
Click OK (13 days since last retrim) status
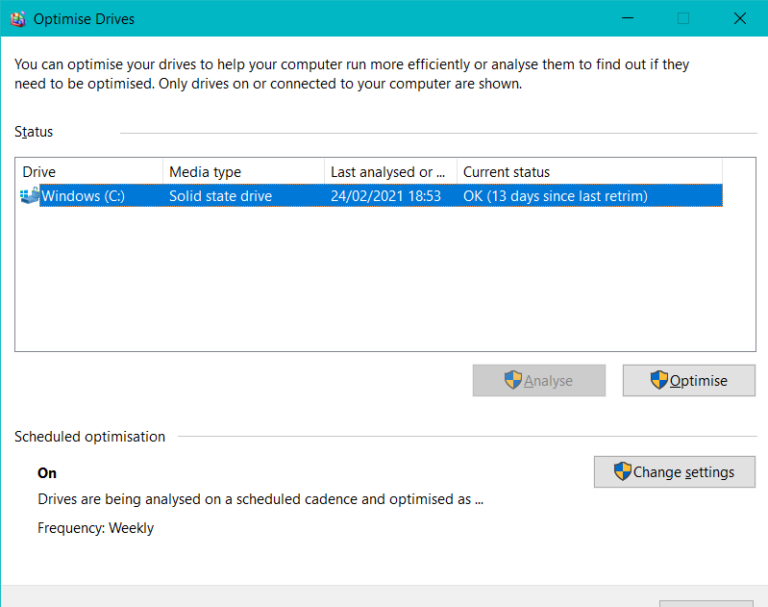point(555,196)
